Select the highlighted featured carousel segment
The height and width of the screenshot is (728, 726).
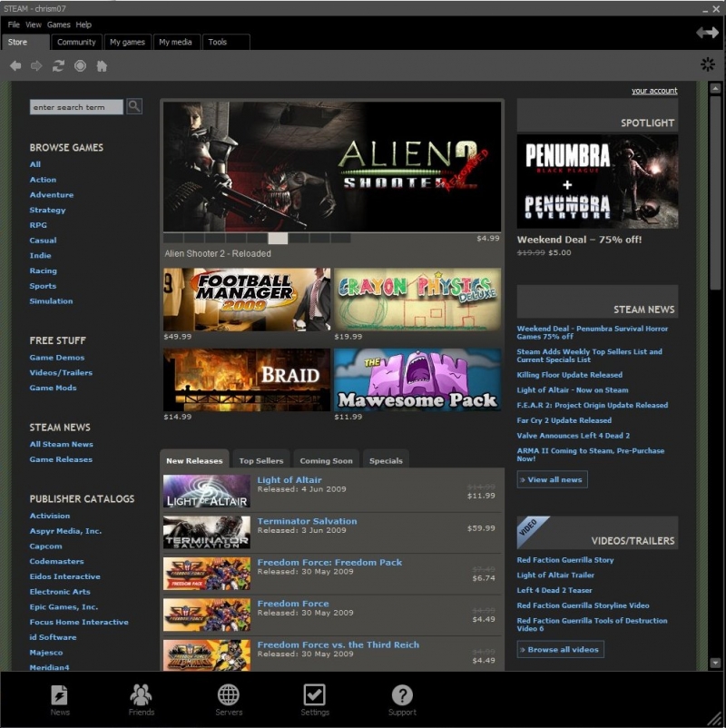click(x=278, y=238)
